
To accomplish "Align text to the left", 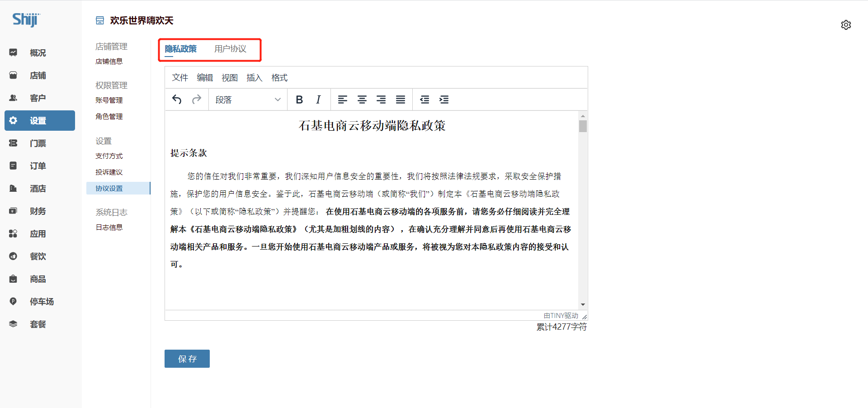I will [343, 100].
